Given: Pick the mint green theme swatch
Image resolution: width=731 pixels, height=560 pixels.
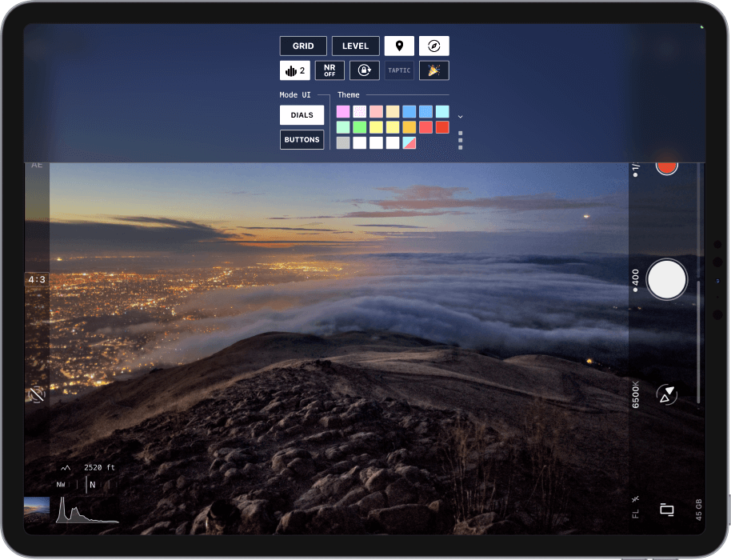Looking at the screenshot, I should [343, 127].
